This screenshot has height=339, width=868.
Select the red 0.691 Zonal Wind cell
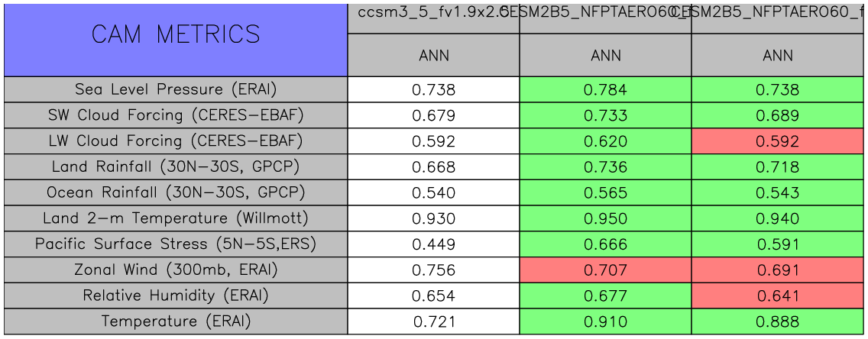tap(778, 270)
